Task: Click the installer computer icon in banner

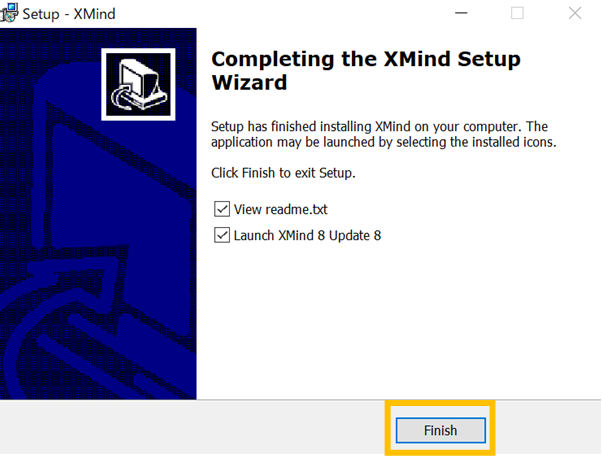Action: point(138,85)
